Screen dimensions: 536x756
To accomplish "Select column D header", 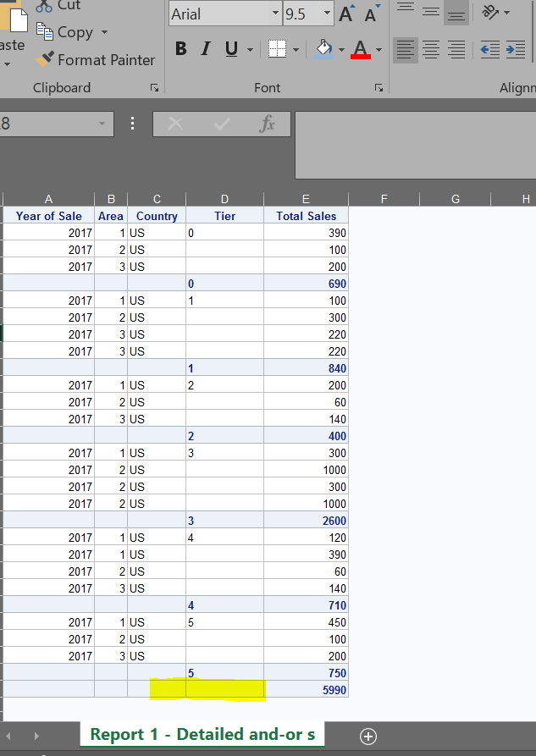I will [x=224, y=199].
